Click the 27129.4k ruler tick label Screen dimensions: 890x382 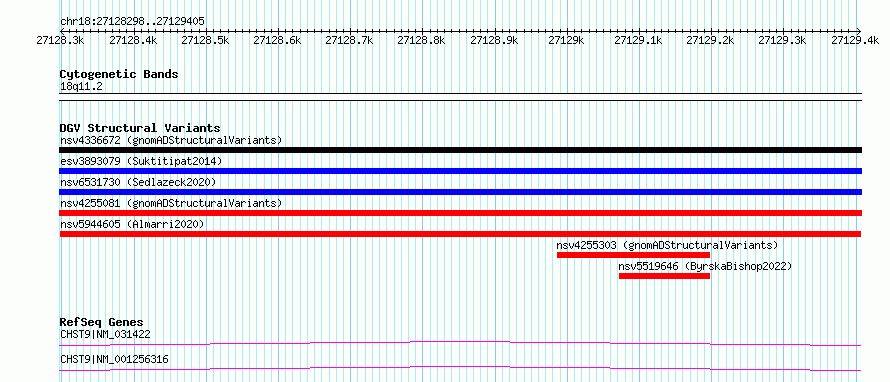click(x=855, y=40)
